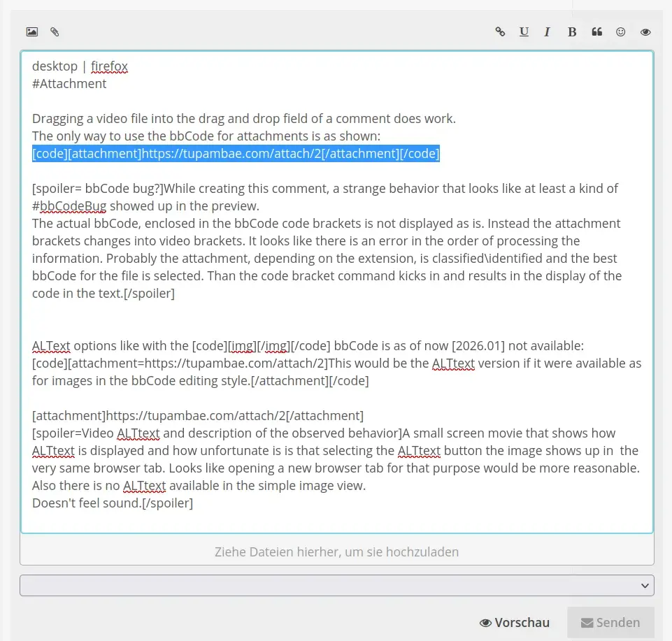The height and width of the screenshot is (641, 672).
Task: Insert a quote block with the quotation icon
Action: 596,31
